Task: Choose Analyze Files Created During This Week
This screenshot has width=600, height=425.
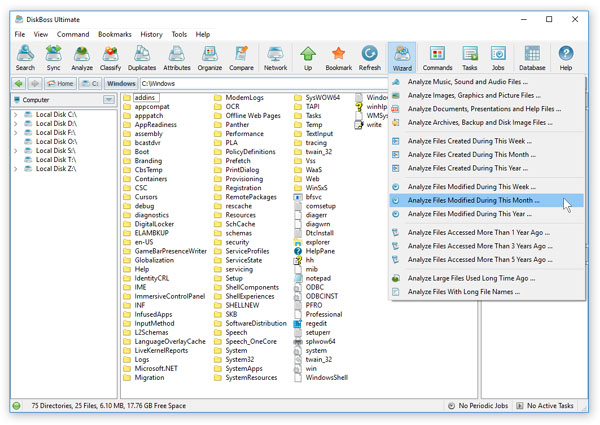Action: click(487, 141)
